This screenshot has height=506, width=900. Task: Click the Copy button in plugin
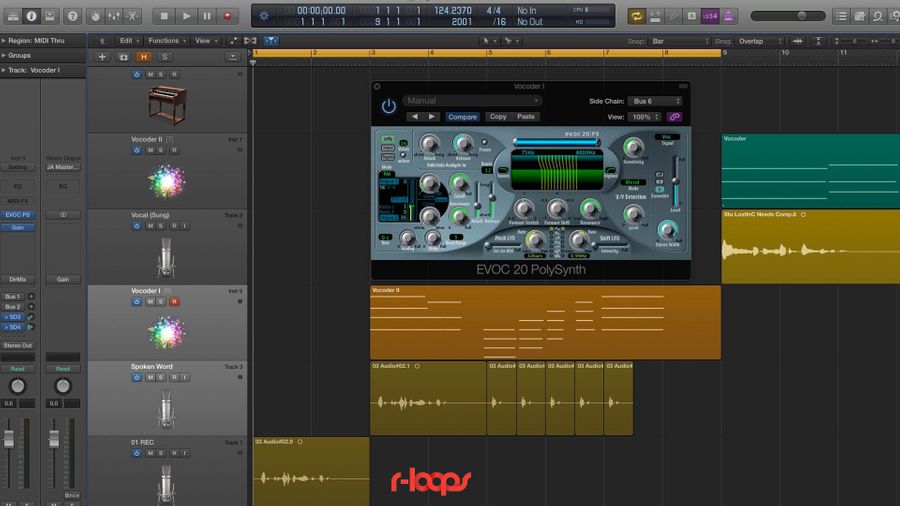pos(498,116)
